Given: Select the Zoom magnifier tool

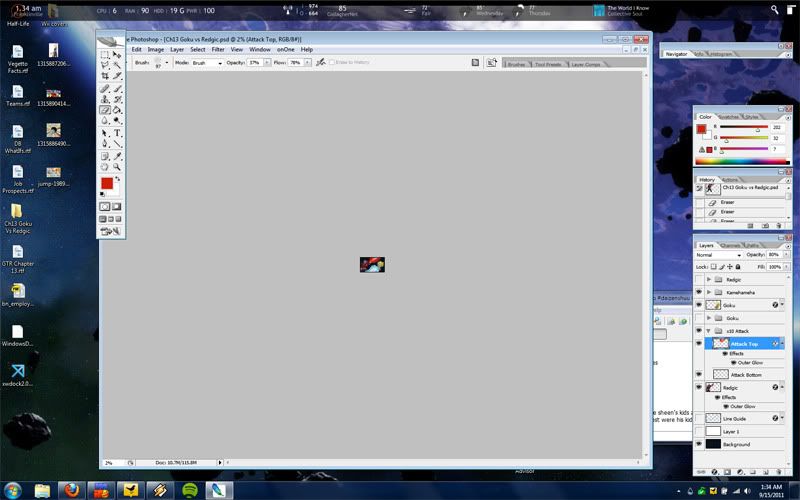Looking at the screenshot, I should 117,167.
